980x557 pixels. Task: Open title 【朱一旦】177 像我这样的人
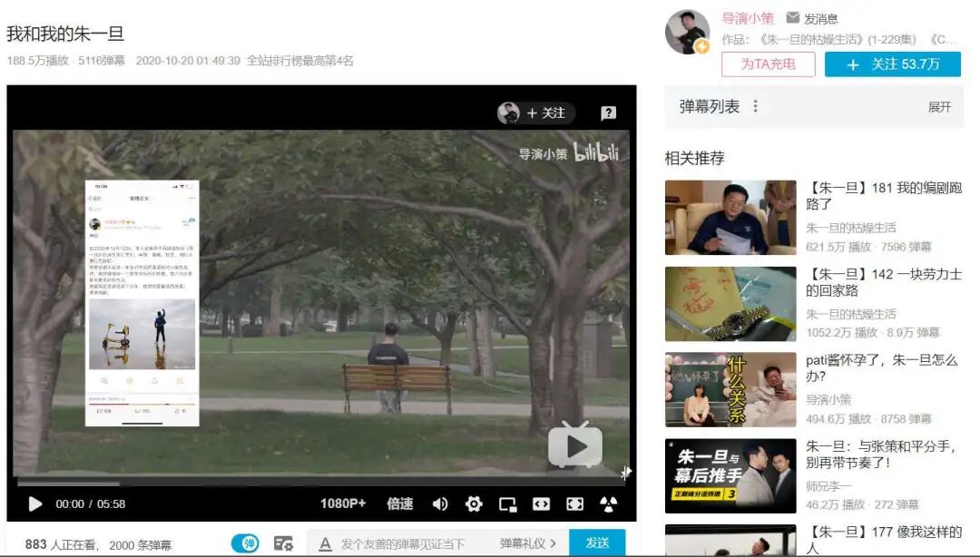(x=884, y=540)
